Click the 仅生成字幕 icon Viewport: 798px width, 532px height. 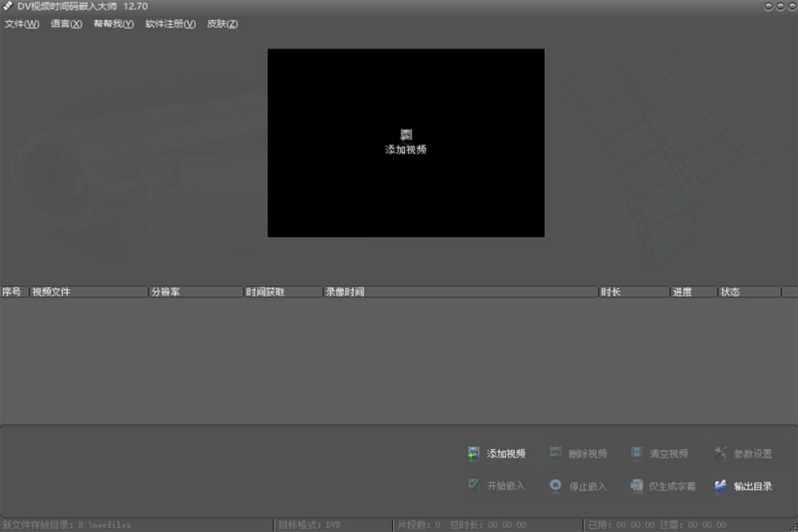[x=636, y=485]
